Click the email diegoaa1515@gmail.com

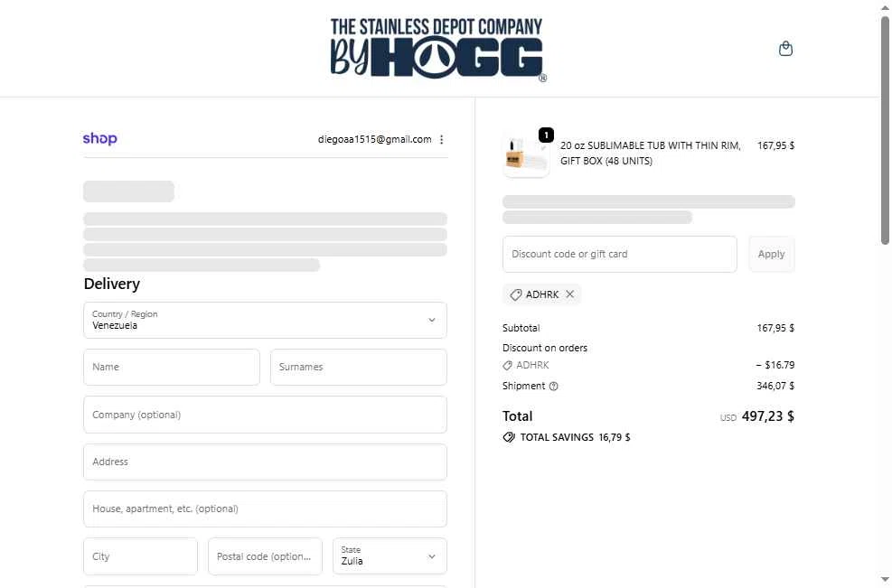pos(374,139)
